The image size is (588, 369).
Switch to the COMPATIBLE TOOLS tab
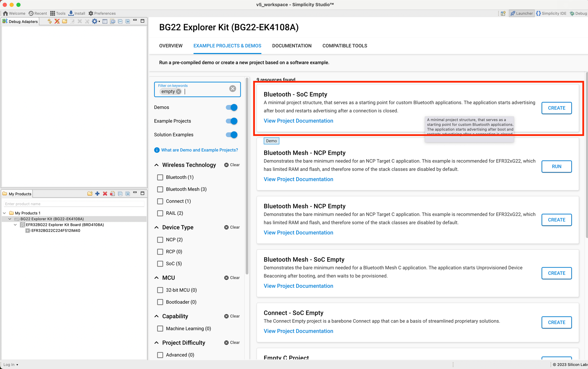(x=345, y=46)
